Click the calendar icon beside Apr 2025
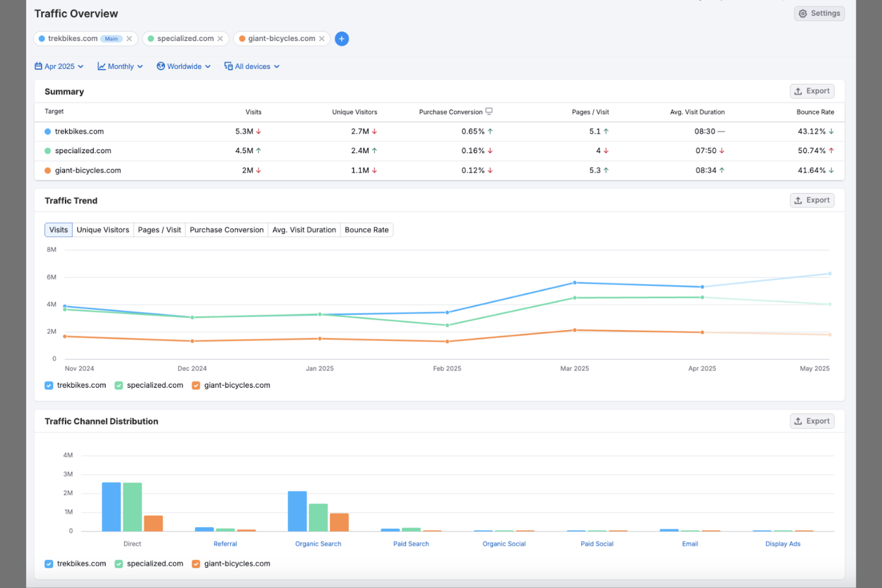The width and height of the screenshot is (882, 588). (x=38, y=66)
